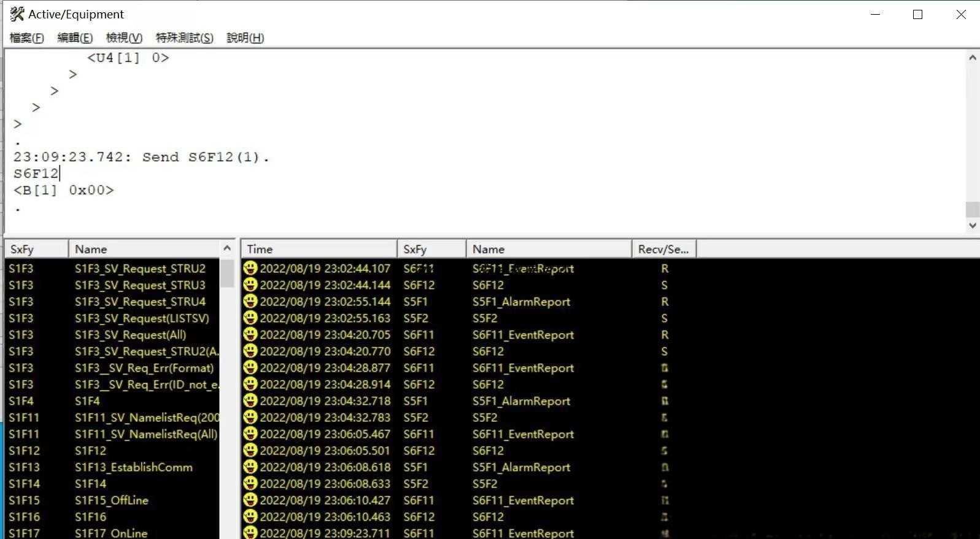Click smiley icon of 23:02:44.107 log row
The height and width of the screenshot is (539, 980).
[250, 268]
